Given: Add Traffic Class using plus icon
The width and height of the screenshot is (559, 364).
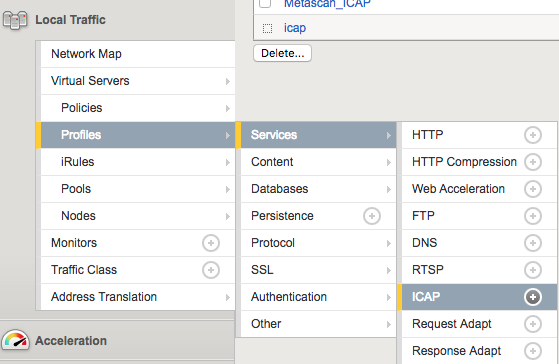Looking at the screenshot, I should pos(211,270).
